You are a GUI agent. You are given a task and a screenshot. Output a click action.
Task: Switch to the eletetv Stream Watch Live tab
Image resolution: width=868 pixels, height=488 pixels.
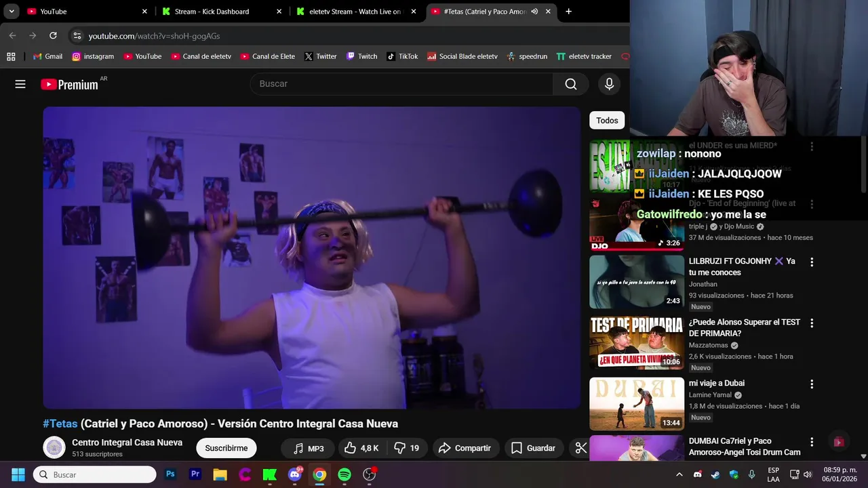coord(356,12)
